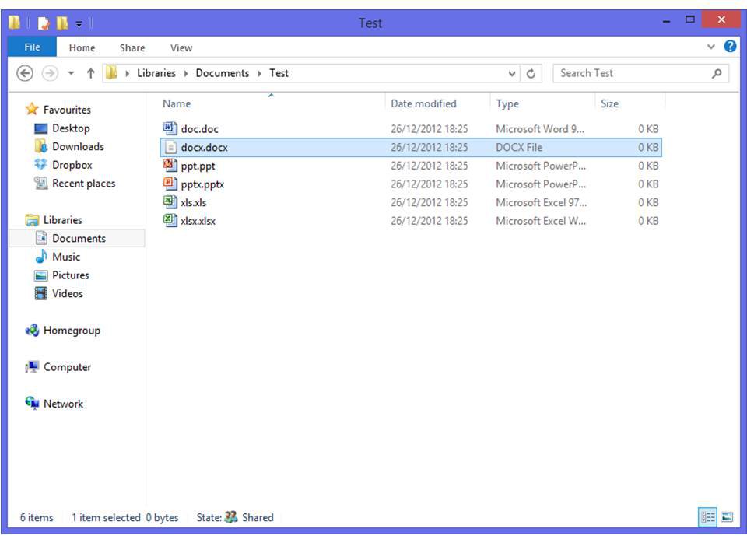The width and height of the screenshot is (747, 560).
Task: Open the Share ribbon tab
Action: 132,47
